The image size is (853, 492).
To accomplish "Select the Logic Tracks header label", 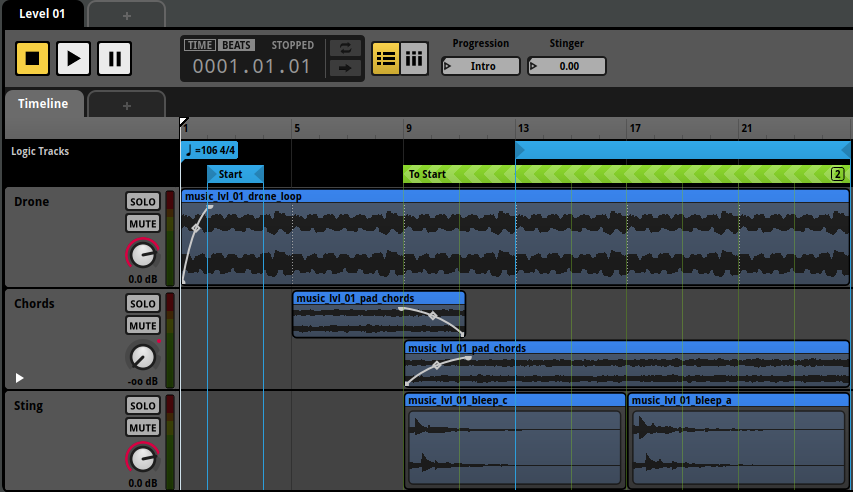I will click(40, 151).
